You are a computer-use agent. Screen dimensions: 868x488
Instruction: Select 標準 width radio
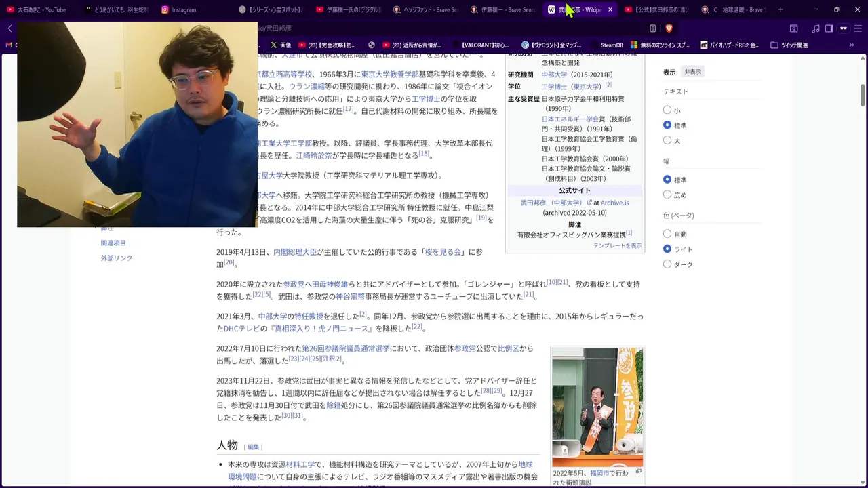coord(667,180)
